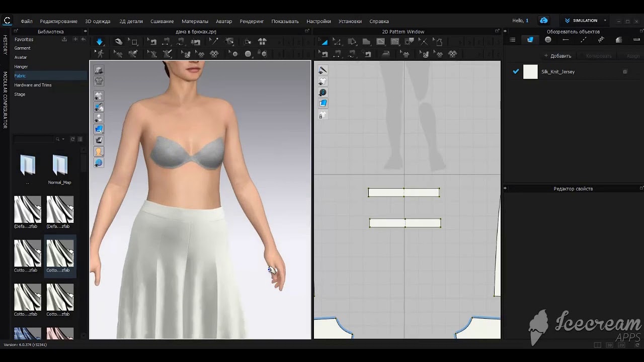Select the Pin tool with needle icon

tap(214, 42)
